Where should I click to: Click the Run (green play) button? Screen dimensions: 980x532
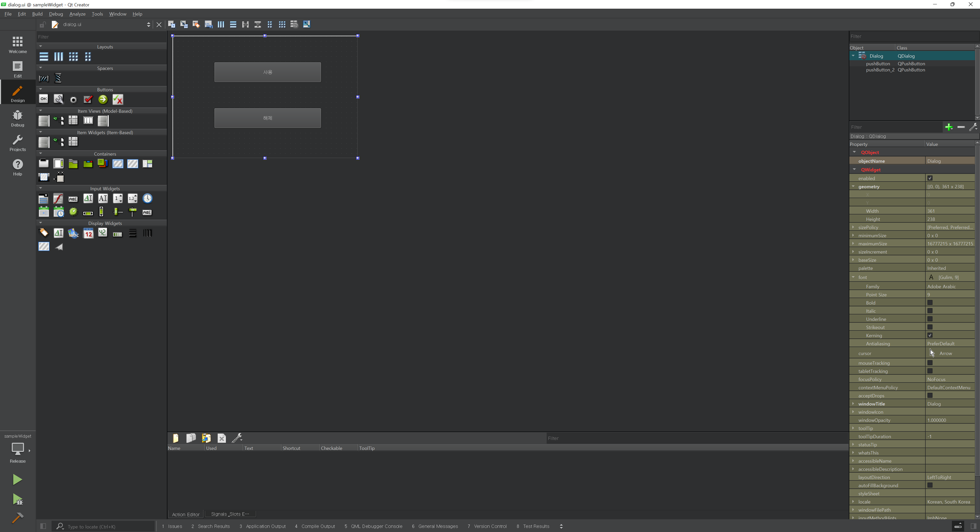point(18,479)
